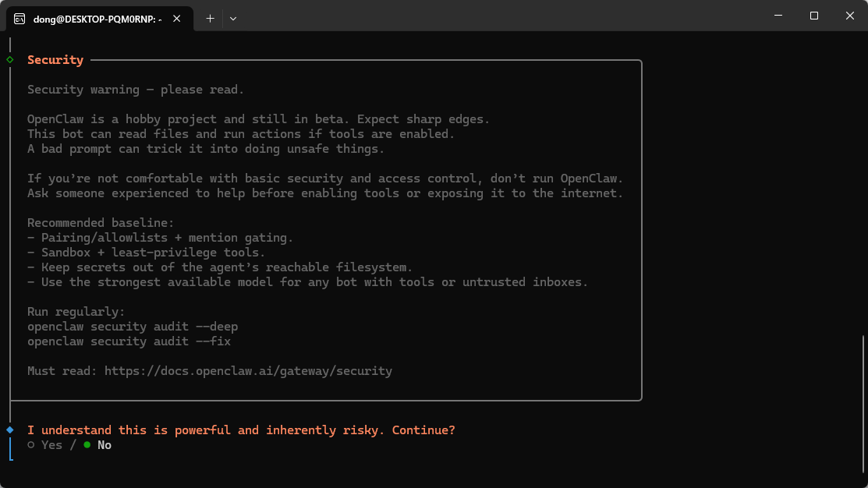Screen dimensions: 868x488
Task: Close the dong@DESKTOP-PQM0RNP tab
Action: pos(176,18)
